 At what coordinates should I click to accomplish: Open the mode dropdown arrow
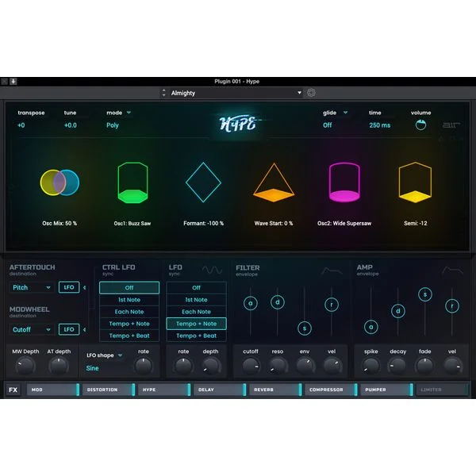pyautogui.click(x=129, y=113)
